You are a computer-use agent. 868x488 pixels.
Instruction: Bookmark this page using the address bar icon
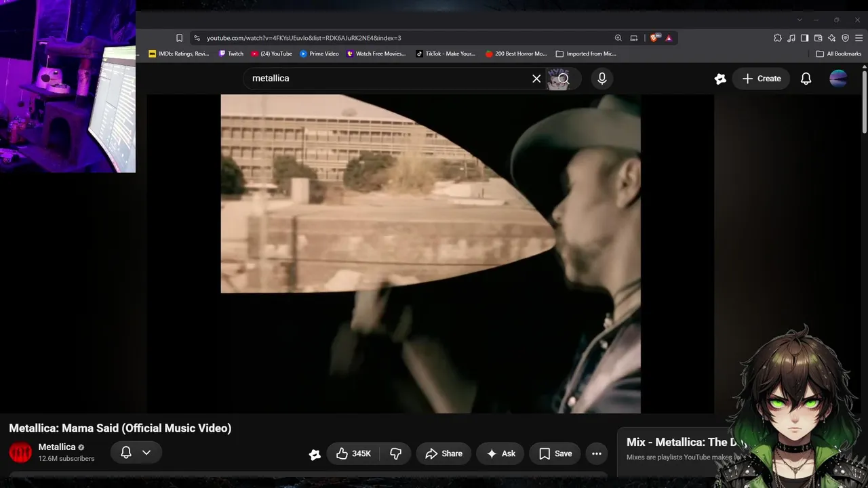(x=179, y=38)
